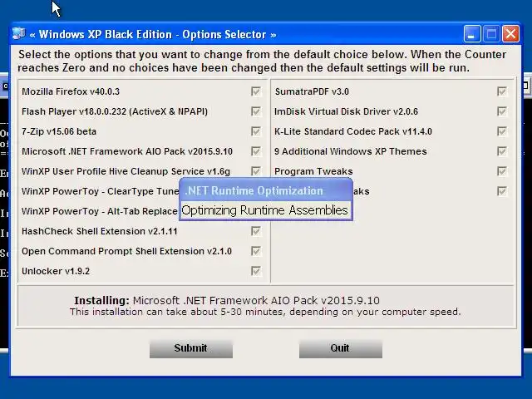Toggle WinXP User Profile Hive Cleanup checkbox
Image resolution: width=532 pixels, height=399 pixels.
256,170
